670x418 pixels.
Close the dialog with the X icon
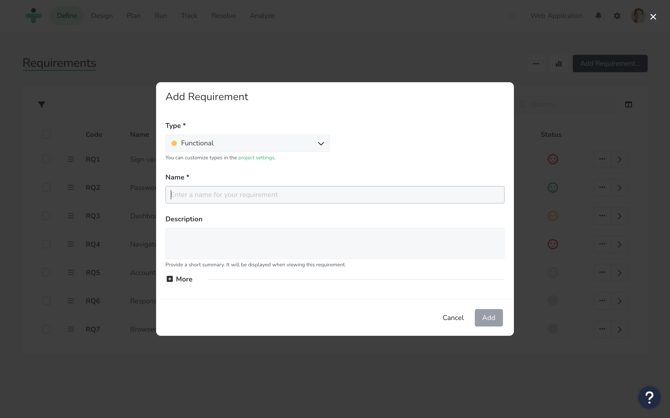653,16
